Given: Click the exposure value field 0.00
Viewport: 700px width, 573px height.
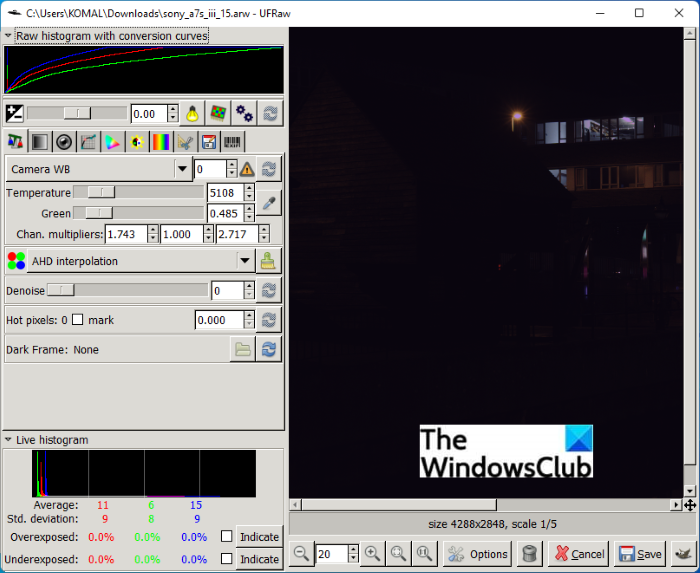Looking at the screenshot, I should pos(150,114).
